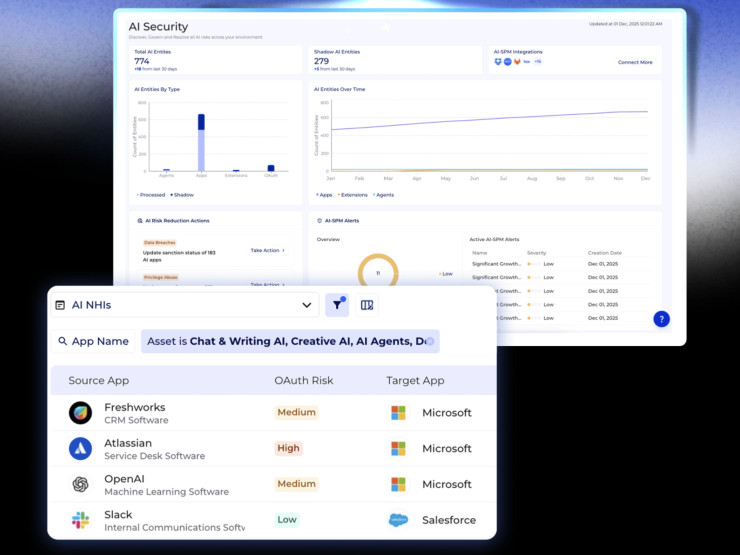The height and width of the screenshot is (555, 740).
Task: Click the GitLab fox integration icon
Action: click(x=517, y=62)
